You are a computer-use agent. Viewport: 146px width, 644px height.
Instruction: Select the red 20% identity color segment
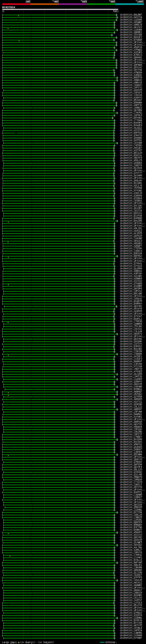click(16, 4)
